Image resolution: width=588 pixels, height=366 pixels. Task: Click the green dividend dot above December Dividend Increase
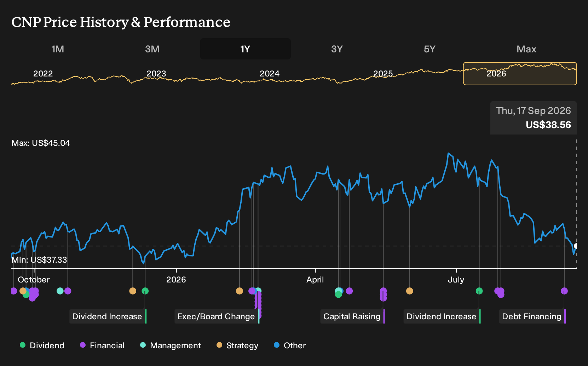(x=145, y=291)
